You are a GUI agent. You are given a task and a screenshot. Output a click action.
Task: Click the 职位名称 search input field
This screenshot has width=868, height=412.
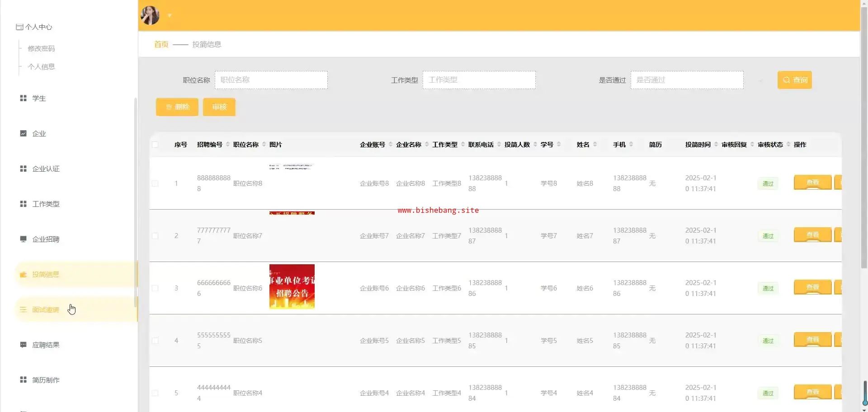tap(271, 80)
